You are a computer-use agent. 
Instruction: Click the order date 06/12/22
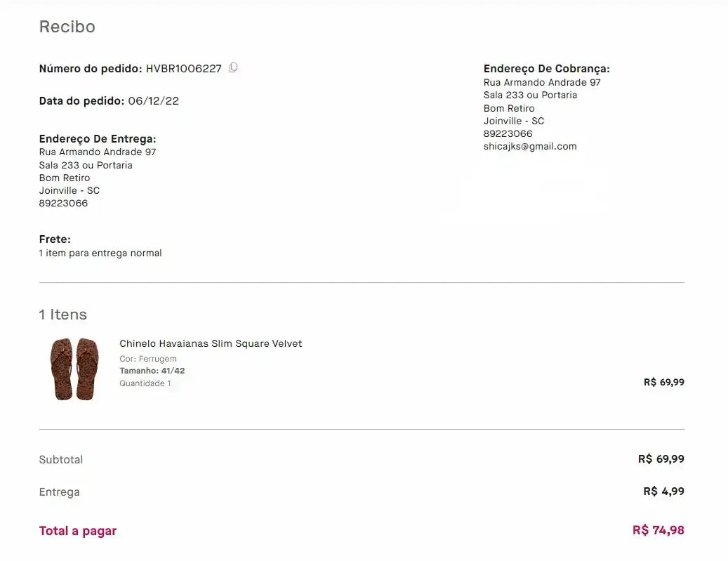[153, 101]
